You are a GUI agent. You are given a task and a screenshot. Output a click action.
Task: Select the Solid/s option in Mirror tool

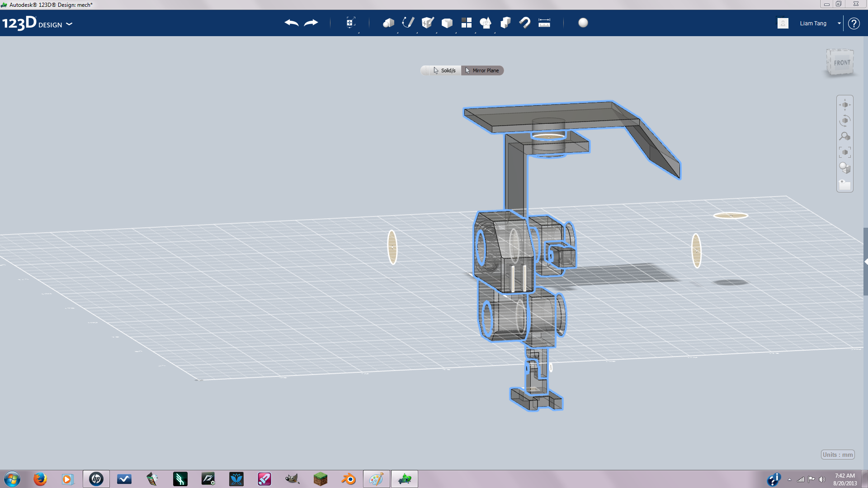[444, 70]
